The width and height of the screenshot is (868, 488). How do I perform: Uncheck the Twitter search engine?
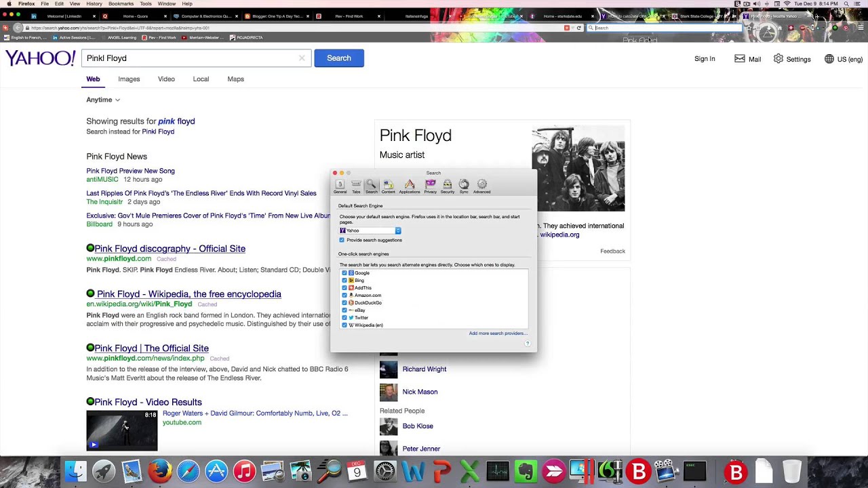[x=344, y=318]
